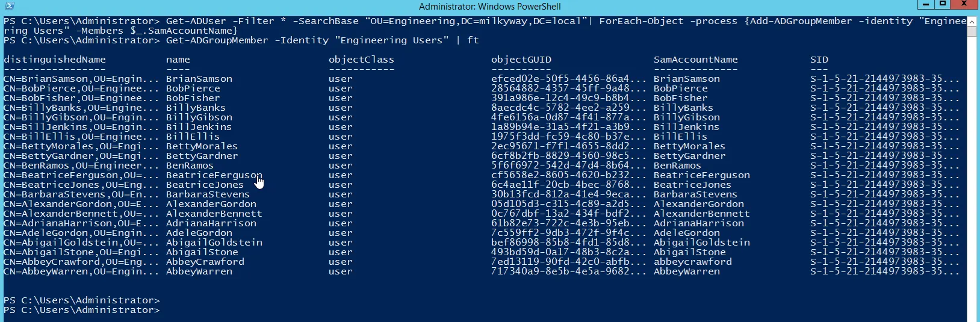Click the objectGUID column header
Viewport: 980px width, 322px height.
(521, 60)
